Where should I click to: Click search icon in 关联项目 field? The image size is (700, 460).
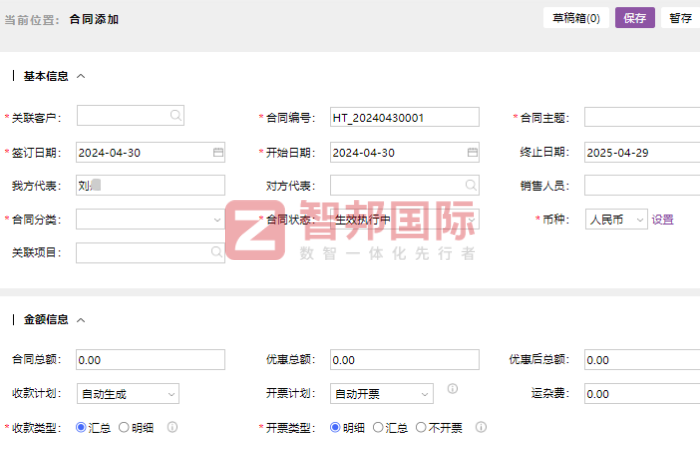217,253
